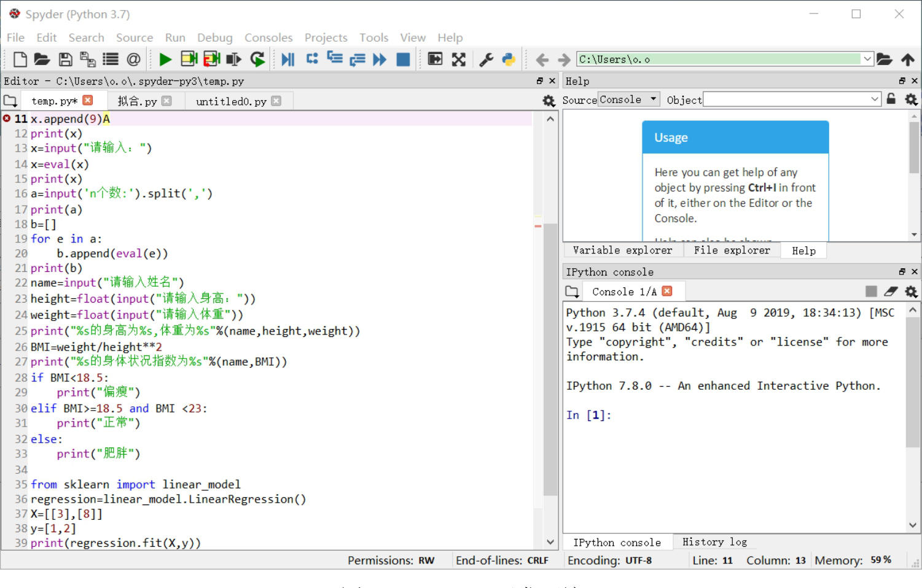Click the Save file icon
Image resolution: width=922 pixels, height=588 pixels.
(65, 60)
